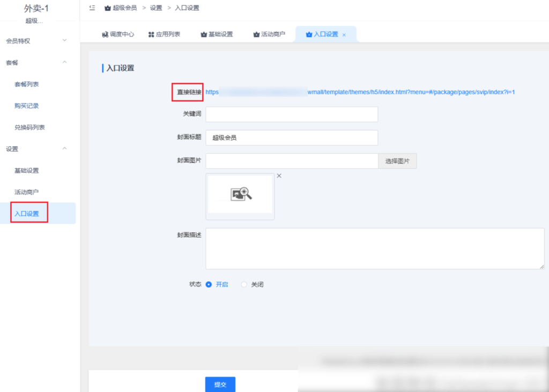Click inside the 关键词 keyword input field
549x392 pixels.
pyautogui.click(x=292, y=114)
